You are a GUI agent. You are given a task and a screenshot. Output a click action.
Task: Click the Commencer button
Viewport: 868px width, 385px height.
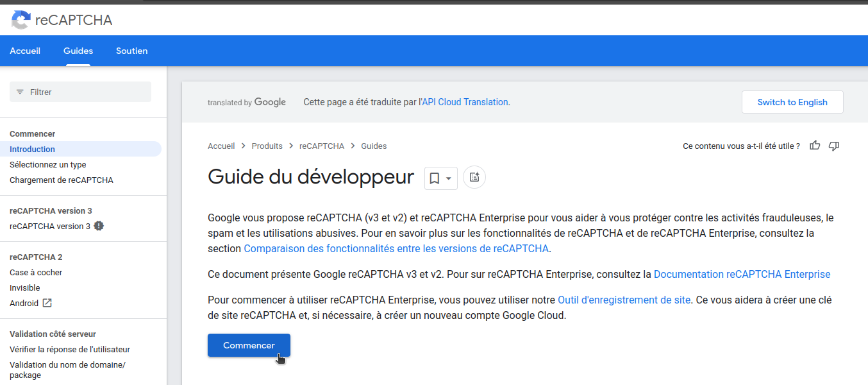pyautogui.click(x=249, y=345)
